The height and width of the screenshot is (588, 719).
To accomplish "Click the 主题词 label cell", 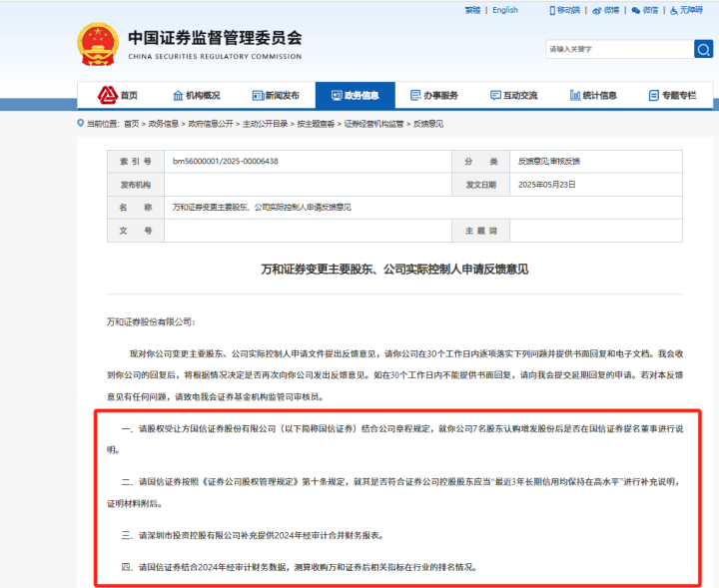I will pyautogui.click(x=481, y=231).
